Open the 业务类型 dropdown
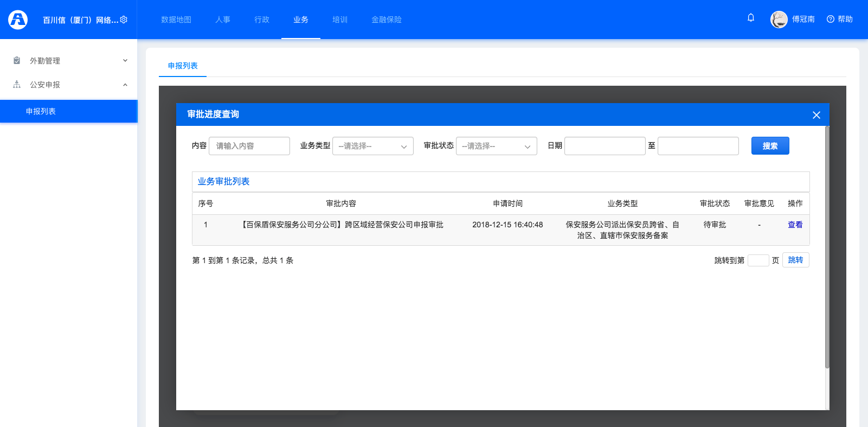 point(373,146)
